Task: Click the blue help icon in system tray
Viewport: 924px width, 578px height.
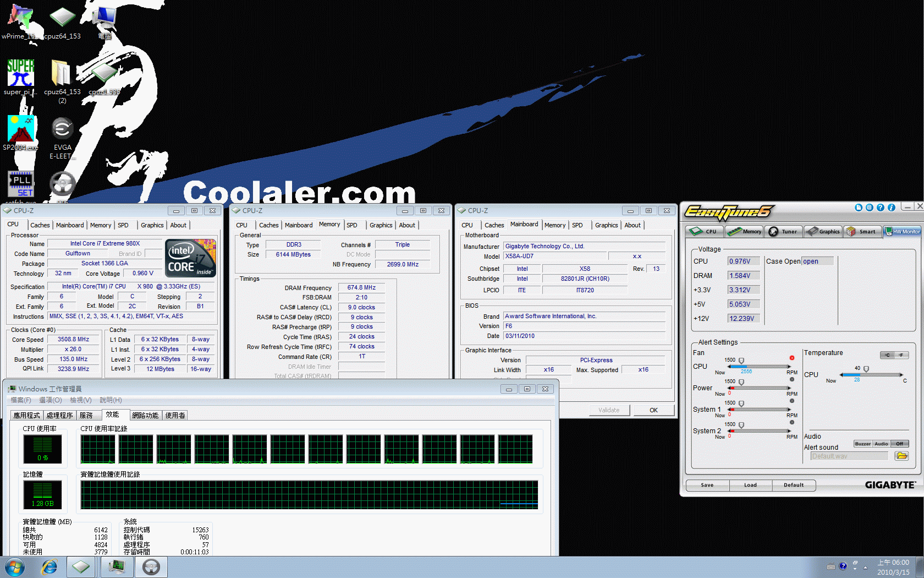Action: coord(843,566)
